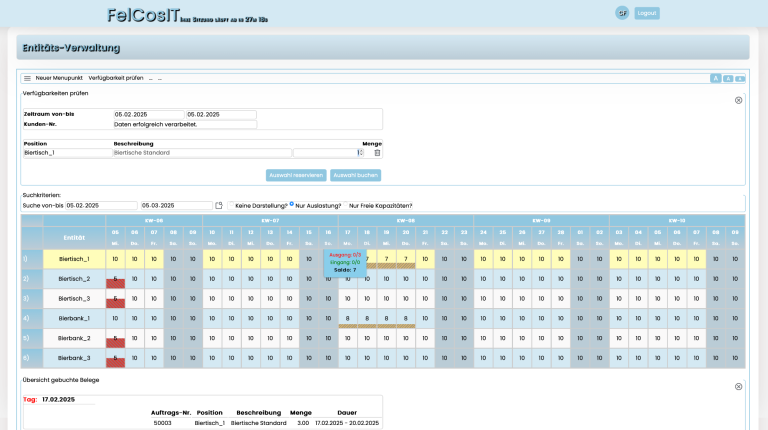Select the largest font size A button
768x430 pixels.
point(716,78)
